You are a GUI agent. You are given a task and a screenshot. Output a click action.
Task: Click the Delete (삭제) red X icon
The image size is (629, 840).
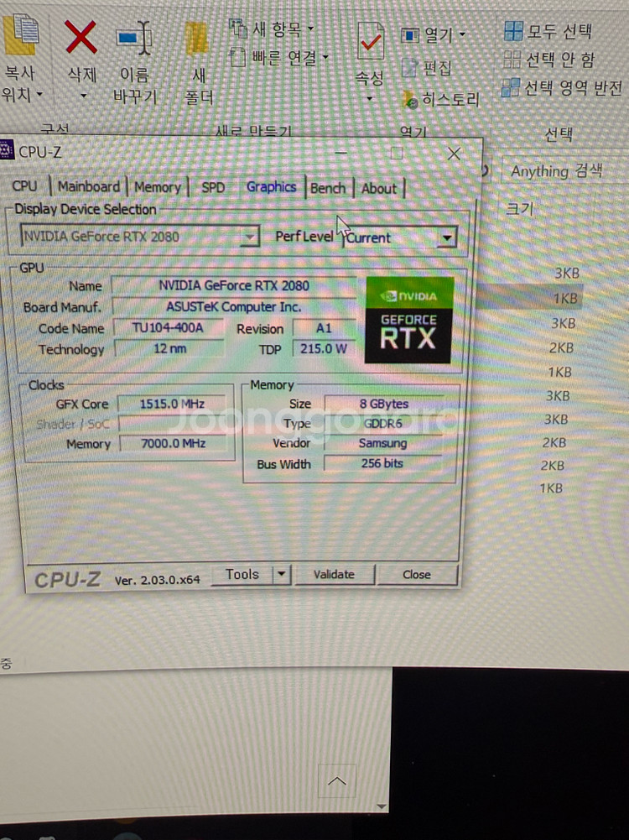(81, 37)
